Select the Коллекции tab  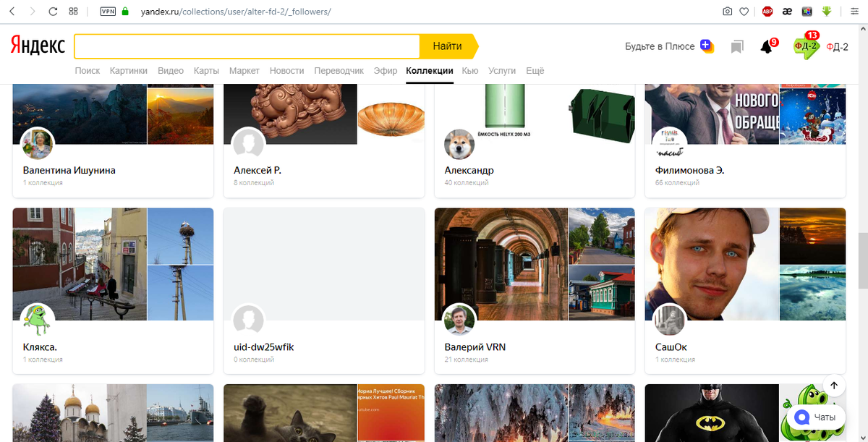coord(430,71)
